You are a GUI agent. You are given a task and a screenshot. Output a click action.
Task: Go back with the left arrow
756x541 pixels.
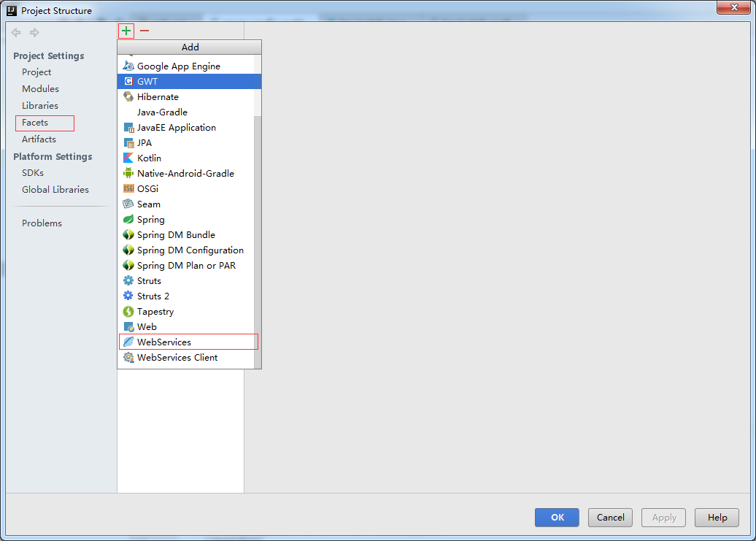pyautogui.click(x=16, y=32)
